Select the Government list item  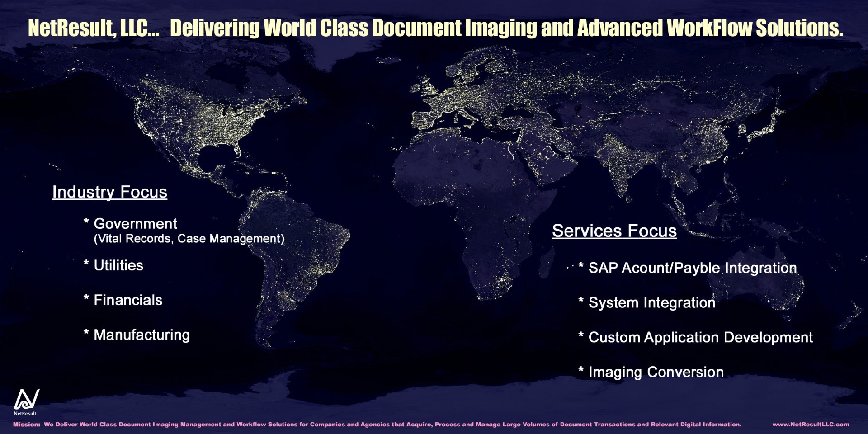(x=135, y=224)
